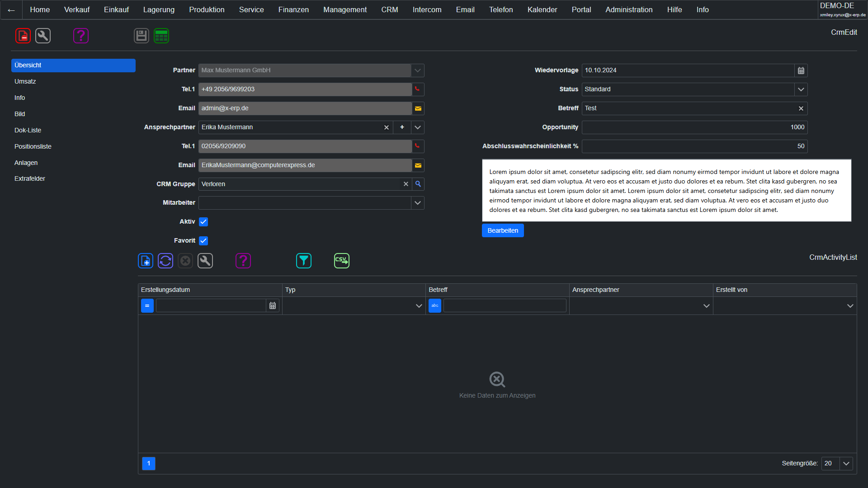The height and width of the screenshot is (488, 868).
Task: Click the save disk icon
Action: pos(142,36)
